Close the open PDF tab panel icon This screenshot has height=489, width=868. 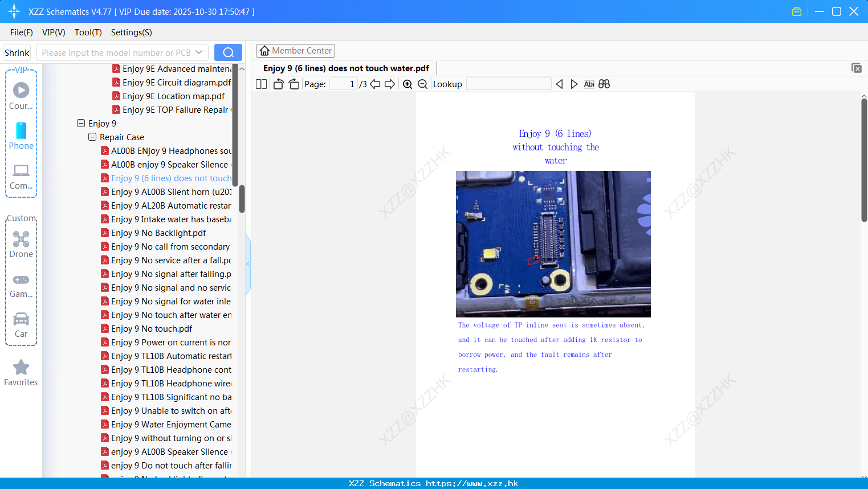pos(856,68)
